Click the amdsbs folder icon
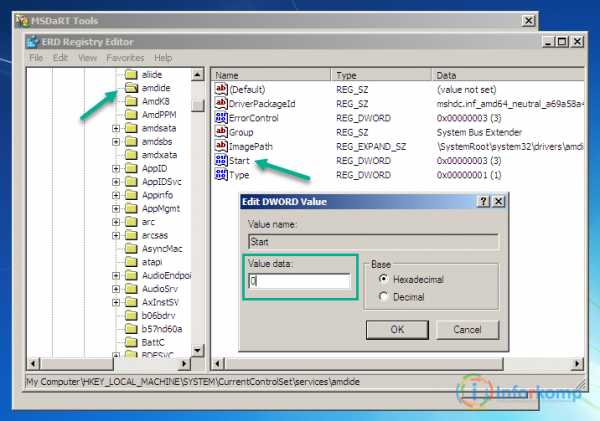600x421 pixels. pos(131,141)
